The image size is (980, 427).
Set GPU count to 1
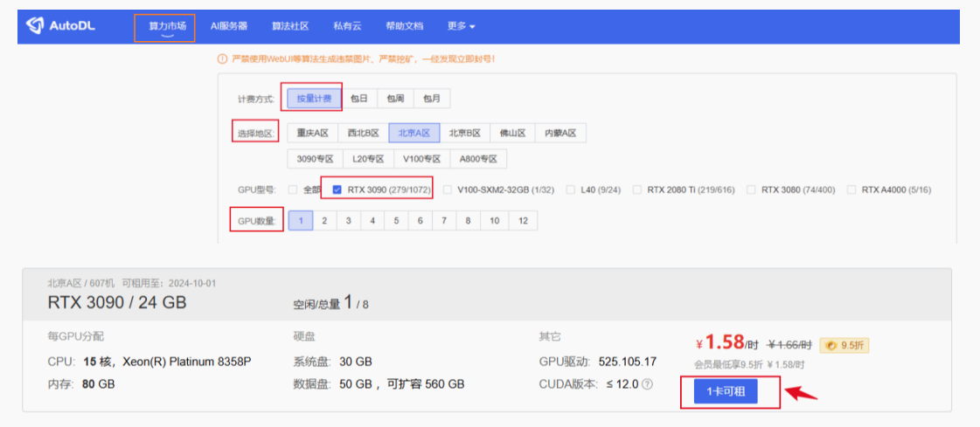(301, 220)
